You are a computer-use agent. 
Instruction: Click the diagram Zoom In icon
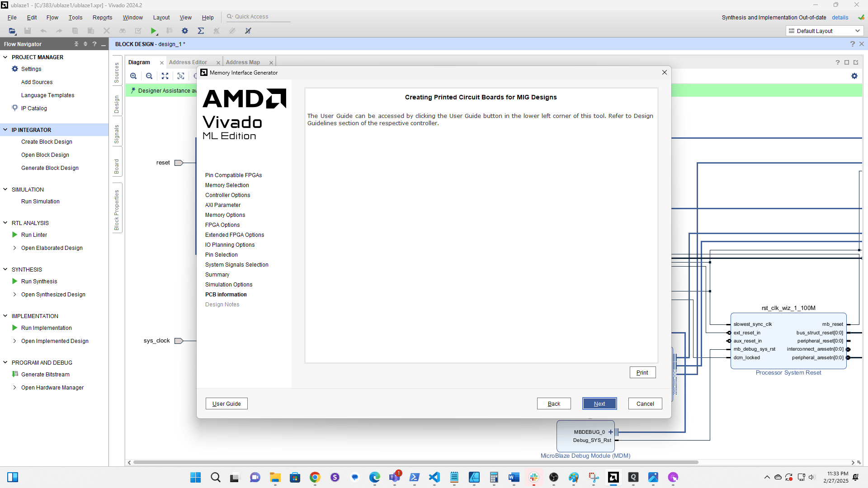tap(133, 76)
